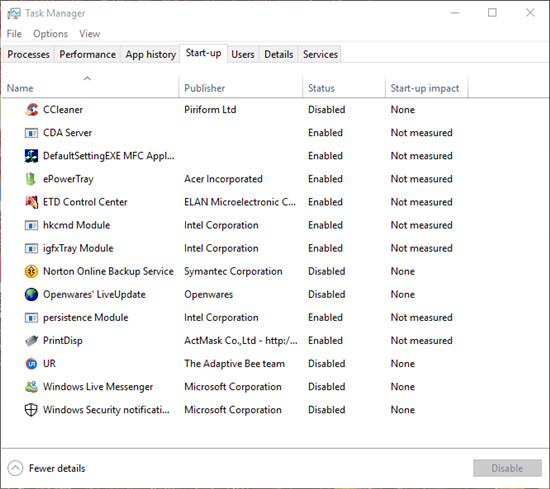Sort the list by the Name column

(x=20, y=88)
